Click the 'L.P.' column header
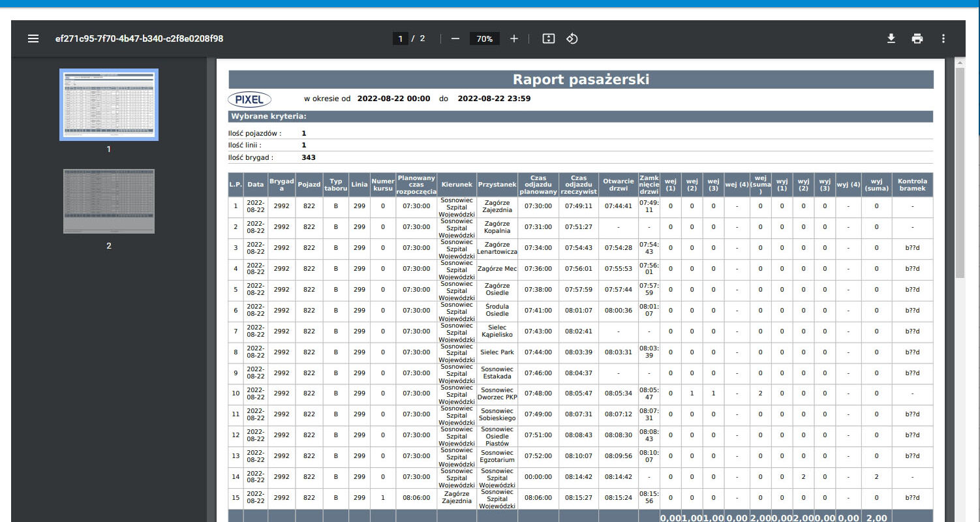 (236, 185)
